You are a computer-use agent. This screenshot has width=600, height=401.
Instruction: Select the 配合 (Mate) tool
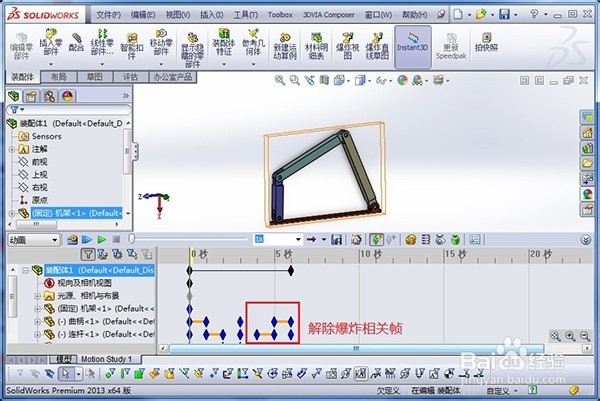pos(76,42)
